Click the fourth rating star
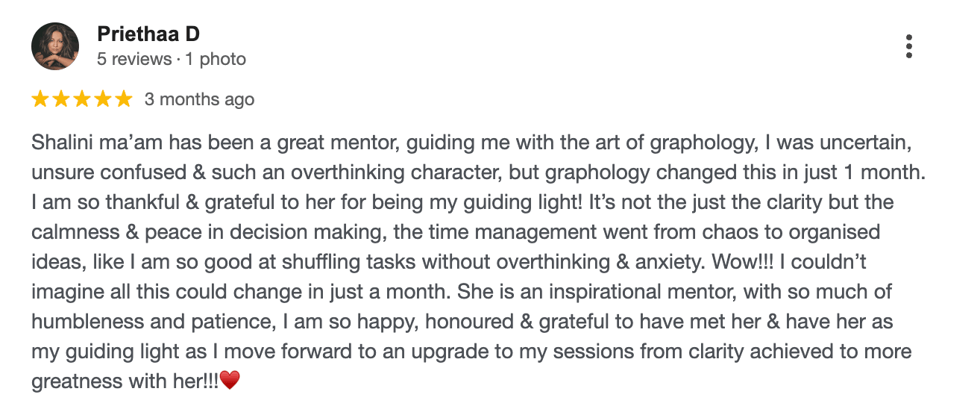The height and width of the screenshot is (415, 980). click(103, 99)
